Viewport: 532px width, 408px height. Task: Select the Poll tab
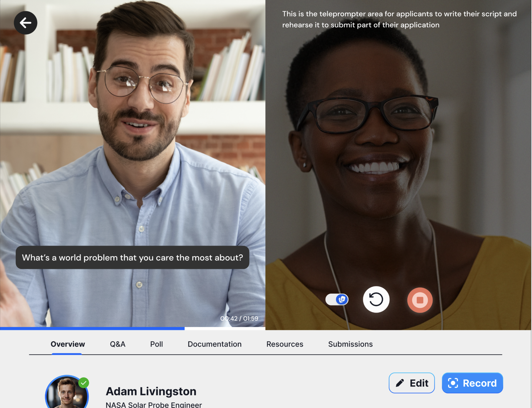coord(156,344)
